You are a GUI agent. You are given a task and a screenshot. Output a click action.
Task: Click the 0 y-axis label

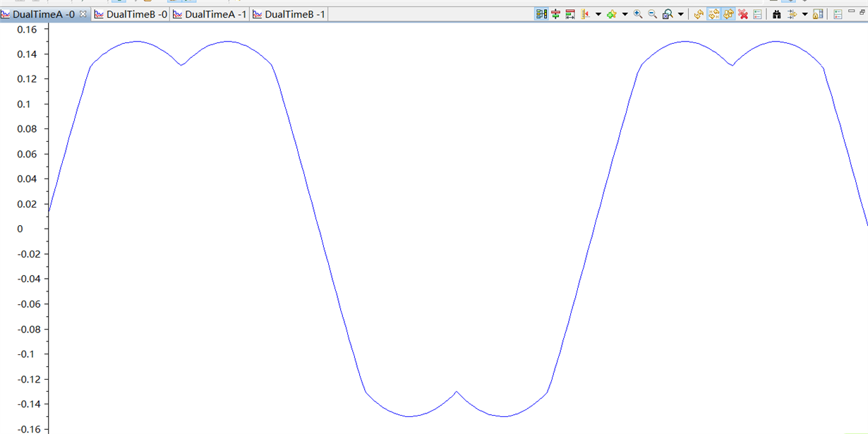coord(20,229)
